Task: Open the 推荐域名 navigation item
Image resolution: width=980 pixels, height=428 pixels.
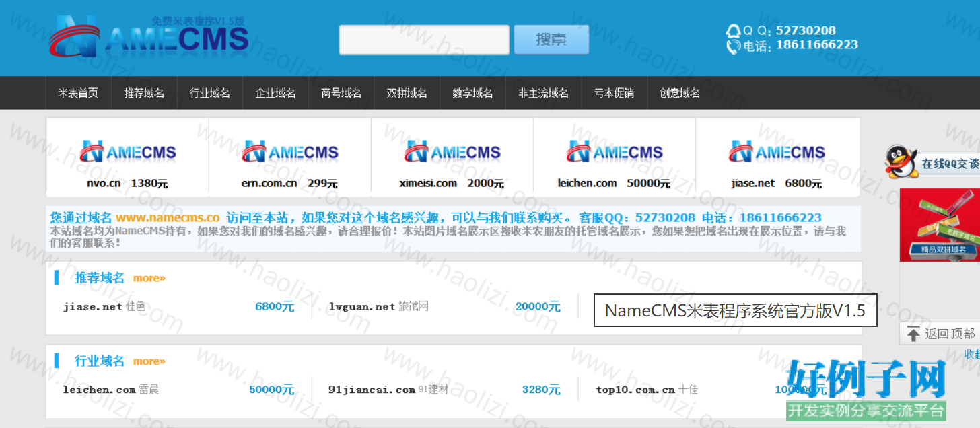Action: [x=144, y=93]
